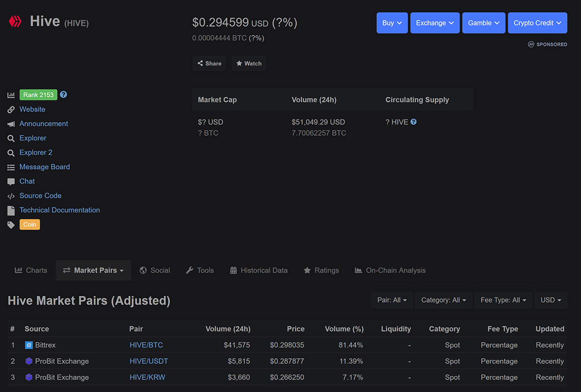This screenshot has width=581, height=392.
Task: Change the USD currency dropdown
Action: pyautogui.click(x=550, y=300)
